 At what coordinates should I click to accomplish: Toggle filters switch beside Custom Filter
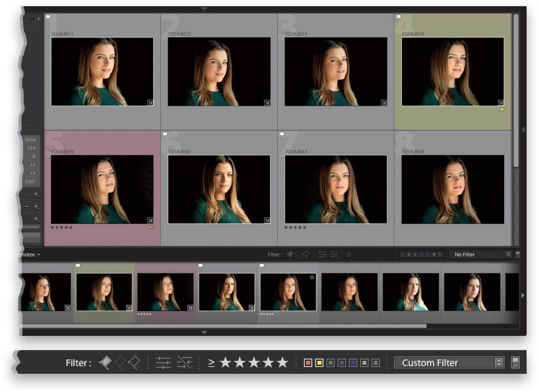[515, 362]
